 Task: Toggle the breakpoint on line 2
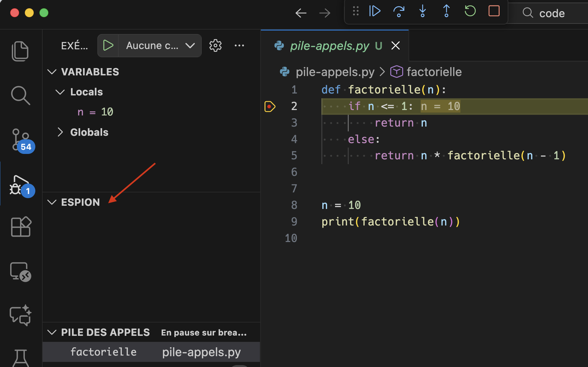[x=269, y=107]
